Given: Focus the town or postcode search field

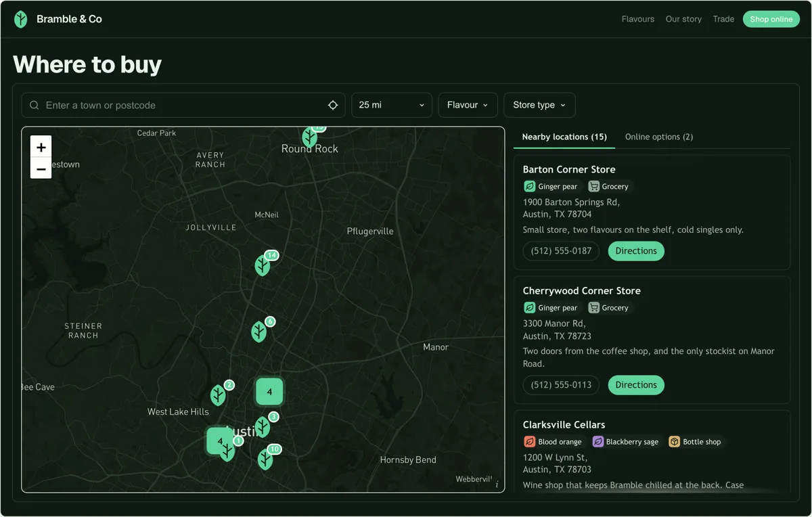Looking at the screenshot, I should pos(183,105).
